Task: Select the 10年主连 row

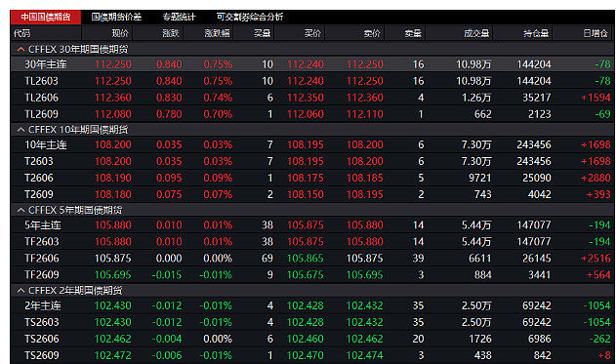Action: point(312,144)
